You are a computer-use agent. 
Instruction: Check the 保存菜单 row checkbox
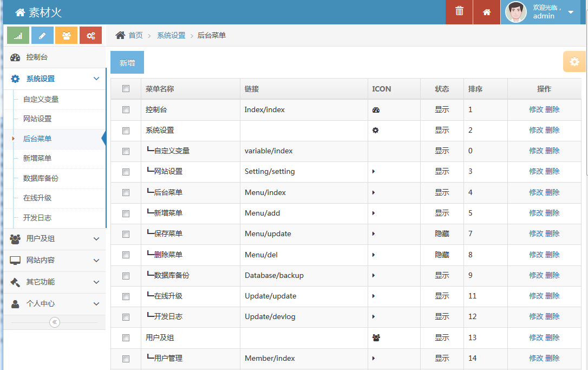click(126, 234)
